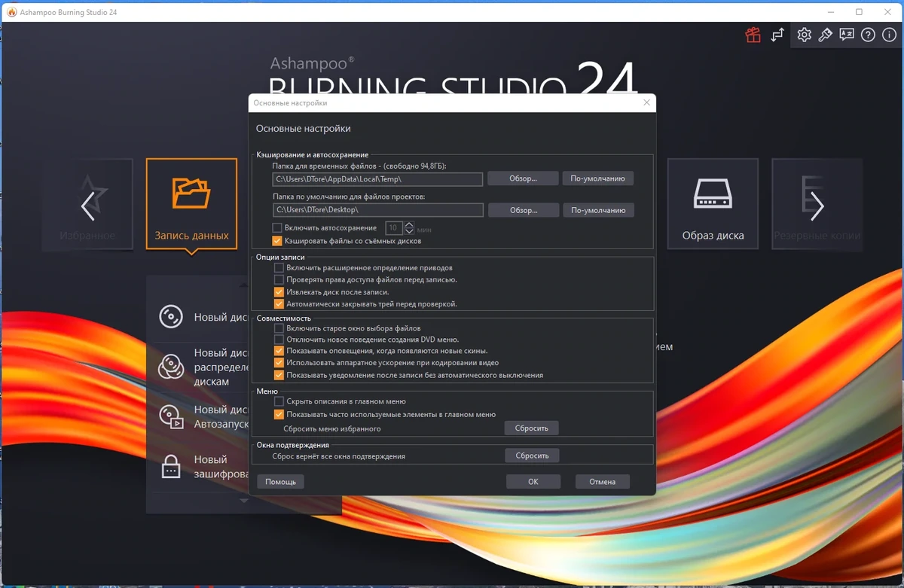904x588 pixels.
Task: Open skin chooser paintbrush icon
Action: 826,35
